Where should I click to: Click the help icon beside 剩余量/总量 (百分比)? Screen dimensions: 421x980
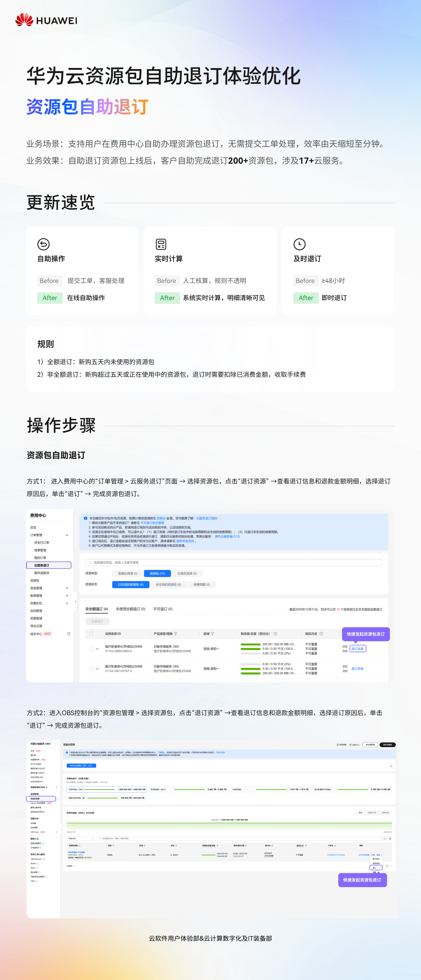click(275, 634)
